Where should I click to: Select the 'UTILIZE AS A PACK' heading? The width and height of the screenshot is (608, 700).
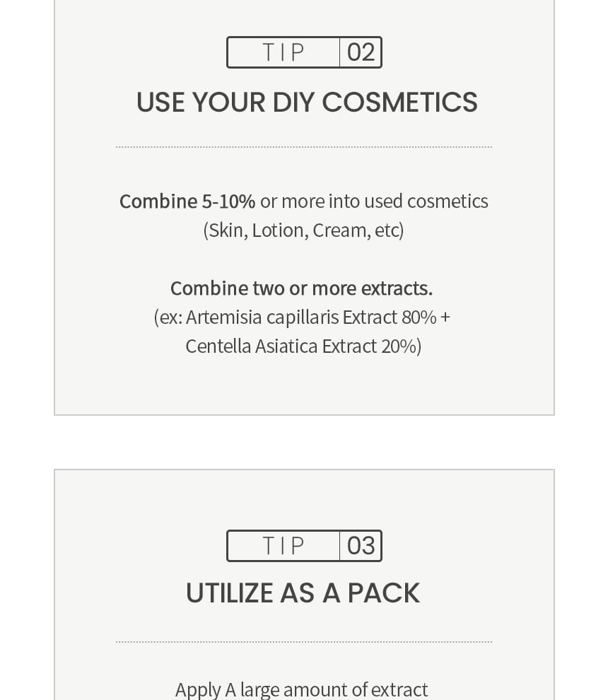[303, 593]
